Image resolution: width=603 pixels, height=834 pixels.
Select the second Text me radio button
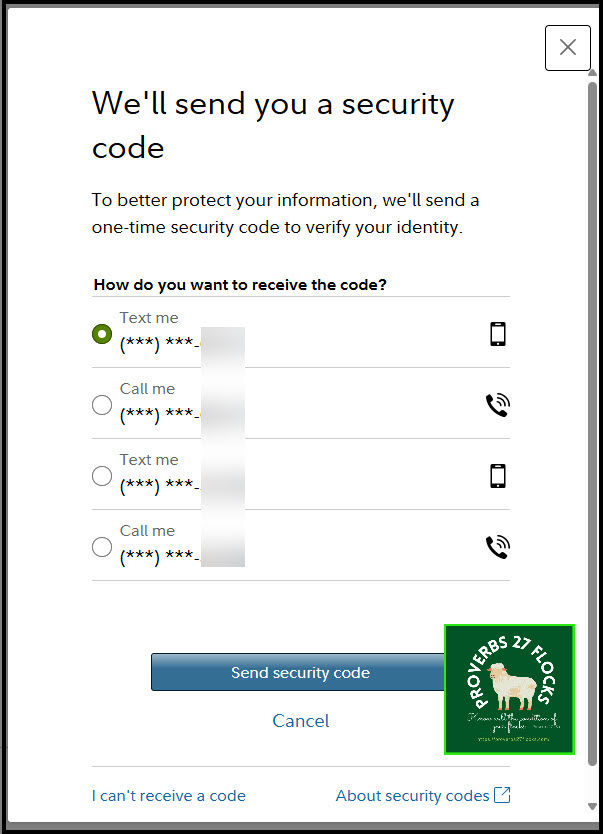[101, 476]
